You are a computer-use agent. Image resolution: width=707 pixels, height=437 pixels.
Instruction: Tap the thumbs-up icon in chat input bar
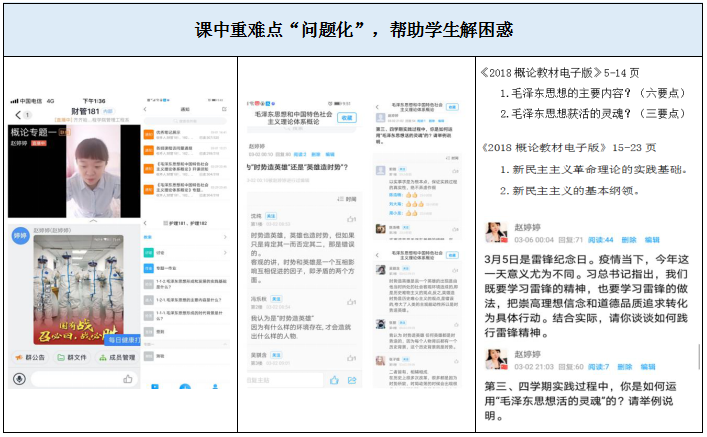128,379
